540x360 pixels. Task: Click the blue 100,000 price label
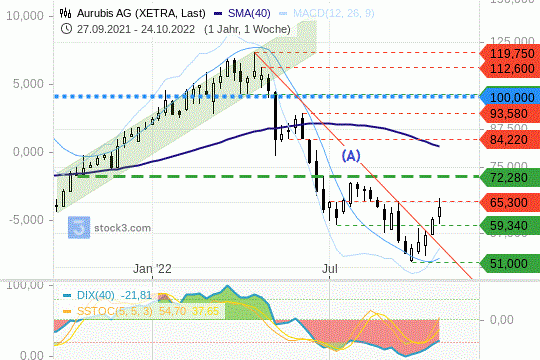point(510,97)
